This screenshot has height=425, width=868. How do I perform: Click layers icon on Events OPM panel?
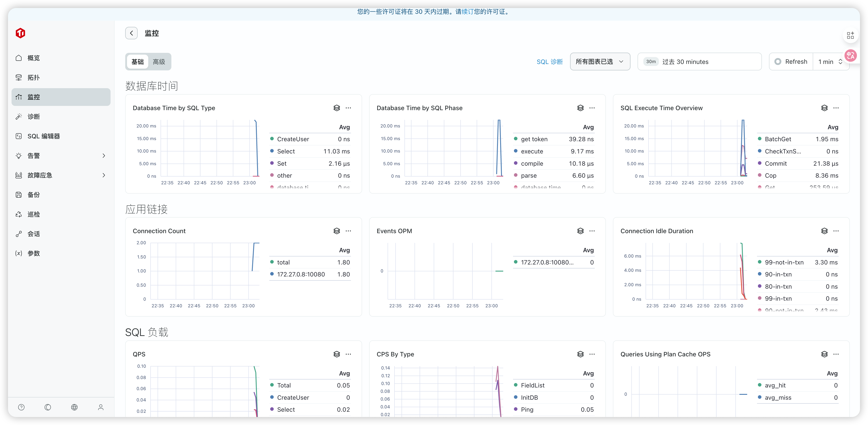tap(580, 231)
